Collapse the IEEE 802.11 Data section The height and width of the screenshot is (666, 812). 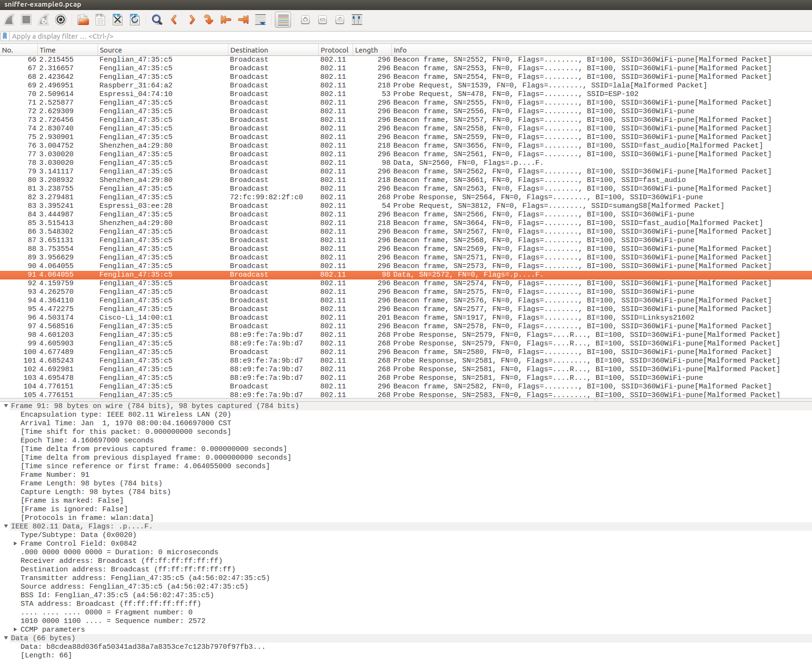(x=6, y=526)
